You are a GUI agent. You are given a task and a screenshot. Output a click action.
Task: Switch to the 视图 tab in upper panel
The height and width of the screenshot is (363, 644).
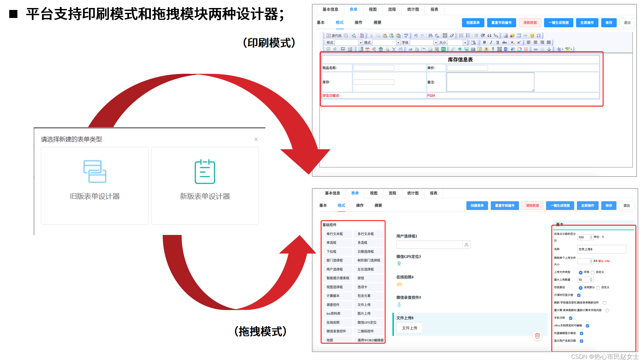373,10
